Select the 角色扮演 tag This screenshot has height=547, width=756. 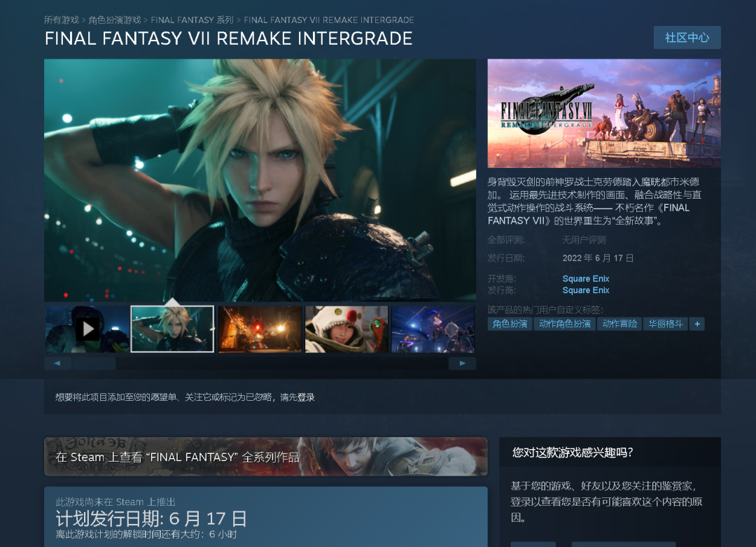click(510, 324)
